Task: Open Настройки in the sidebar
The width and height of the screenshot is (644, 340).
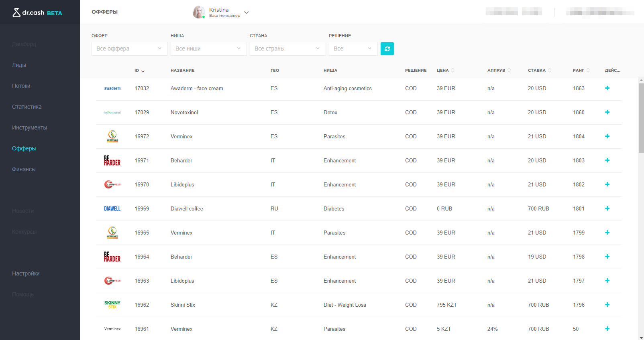Action: point(26,273)
